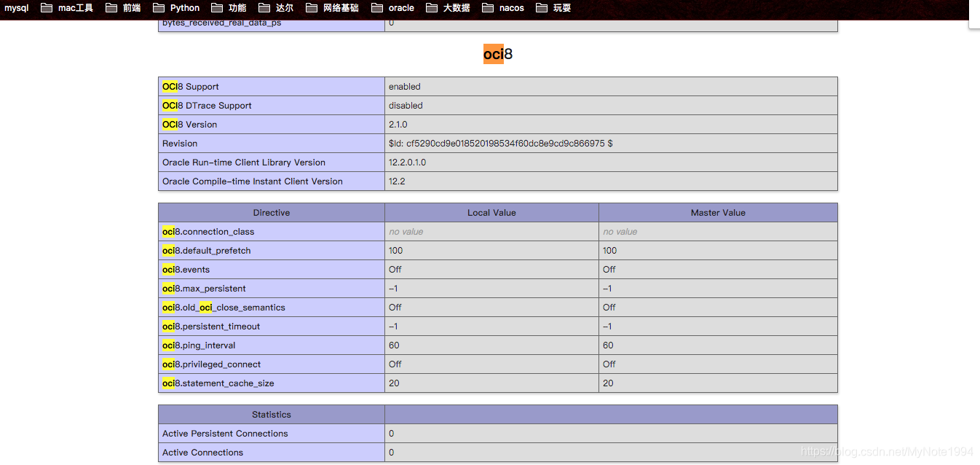This screenshot has width=980, height=465.
Task: Select Oracle Run-time Client Library Version label
Action: tap(244, 163)
